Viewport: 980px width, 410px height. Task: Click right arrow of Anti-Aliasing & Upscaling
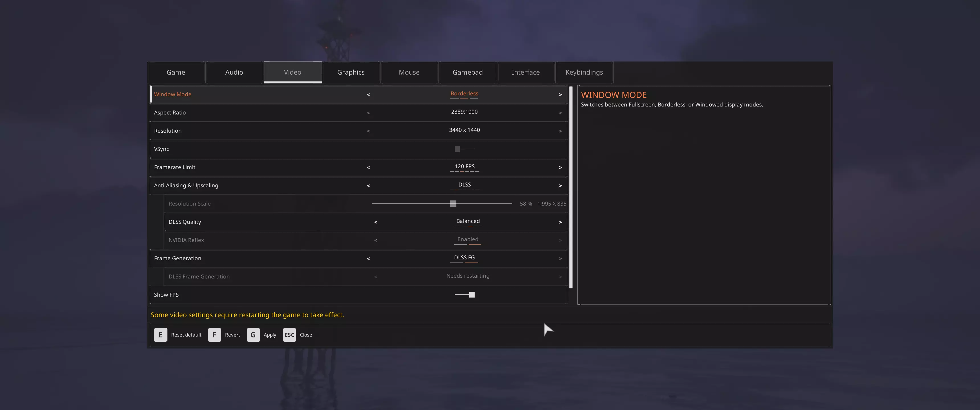click(560, 186)
